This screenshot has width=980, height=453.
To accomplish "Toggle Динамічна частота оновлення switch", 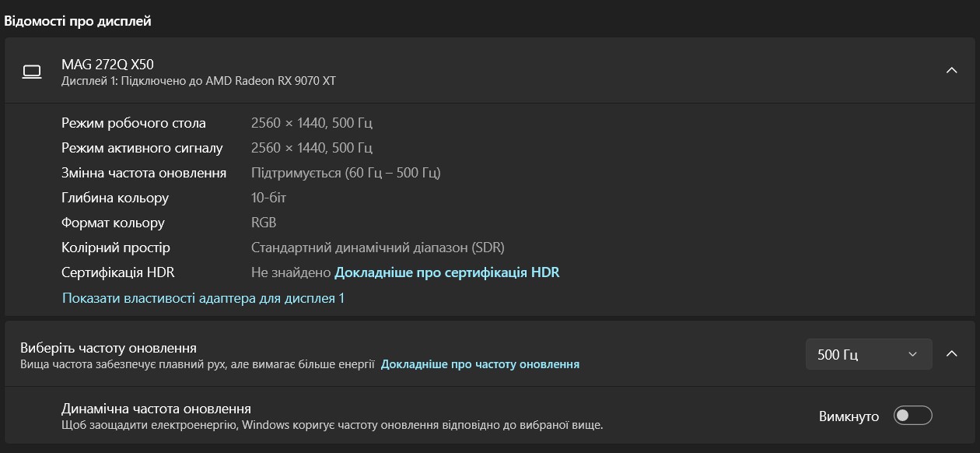I will pyautogui.click(x=912, y=416).
